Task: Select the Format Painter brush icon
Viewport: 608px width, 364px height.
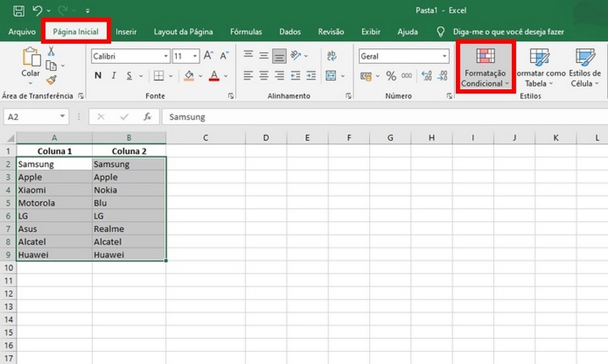Action: point(51,80)
